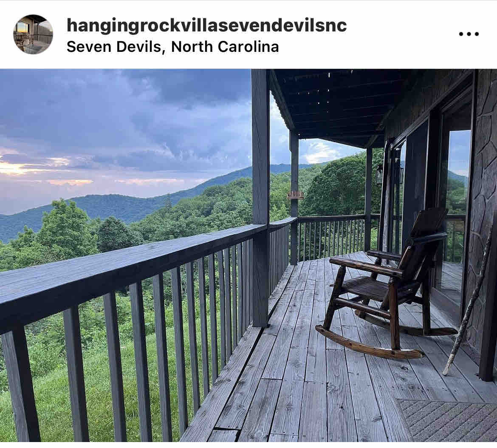The image size is (497, 448).
Task: Tap the wooden rocking chair in the photo
Action: (386, 282)
